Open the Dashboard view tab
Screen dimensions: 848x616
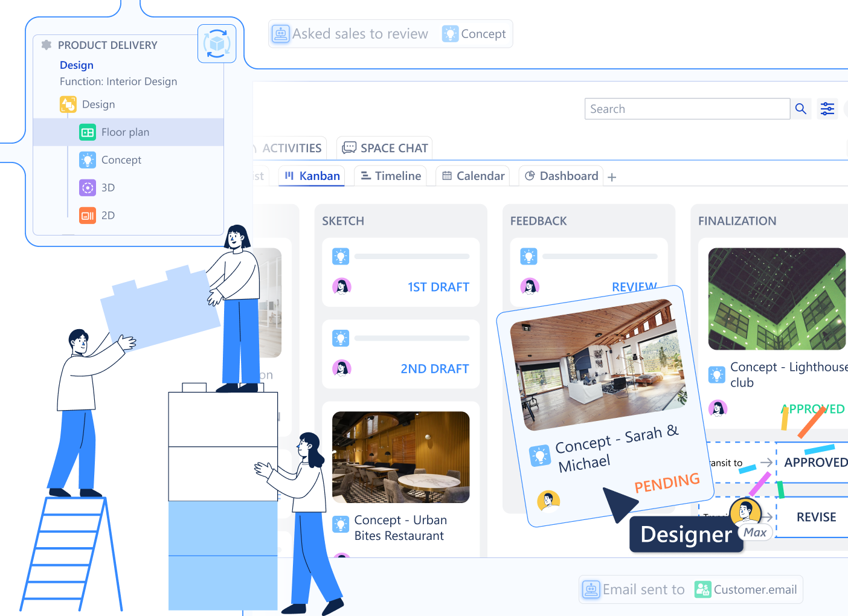coord(561,176)
